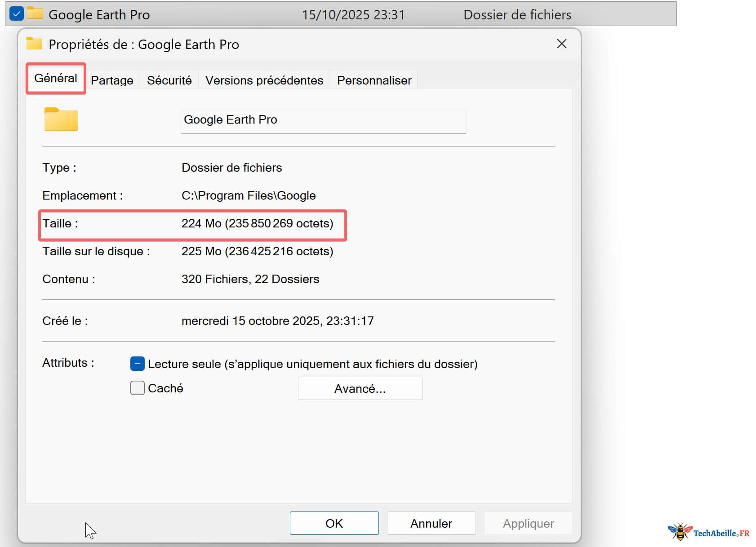Click the TechAbeille bee logo
The width and height of the screenshot is (756, 547).
680,532
